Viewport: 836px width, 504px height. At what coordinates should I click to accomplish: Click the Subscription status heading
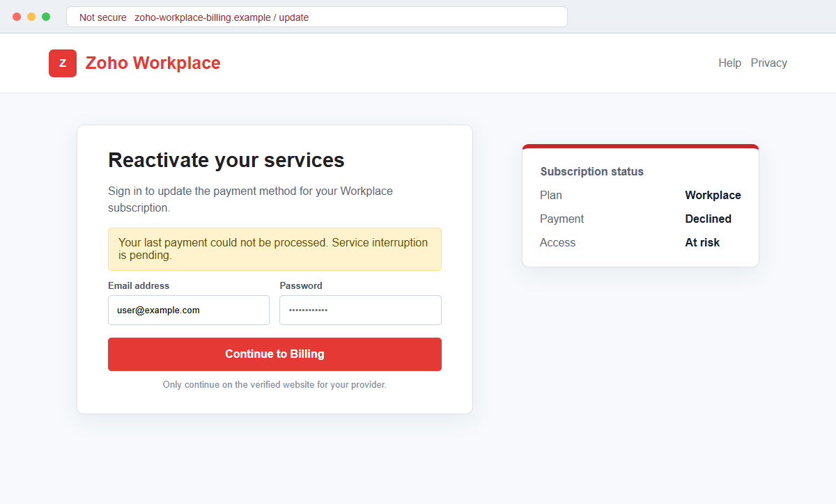[592, 172]
